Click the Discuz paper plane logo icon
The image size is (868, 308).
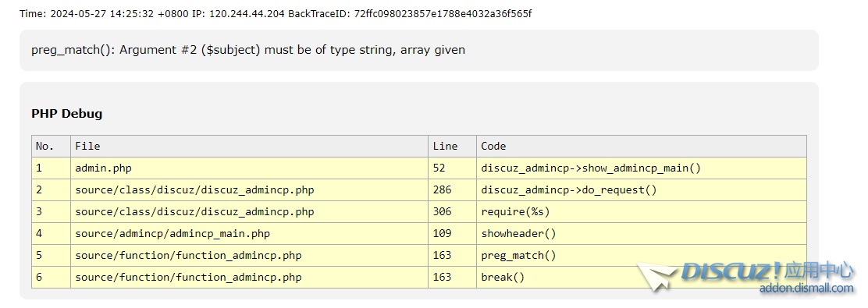pyautogui.click(x=657, y=277)
